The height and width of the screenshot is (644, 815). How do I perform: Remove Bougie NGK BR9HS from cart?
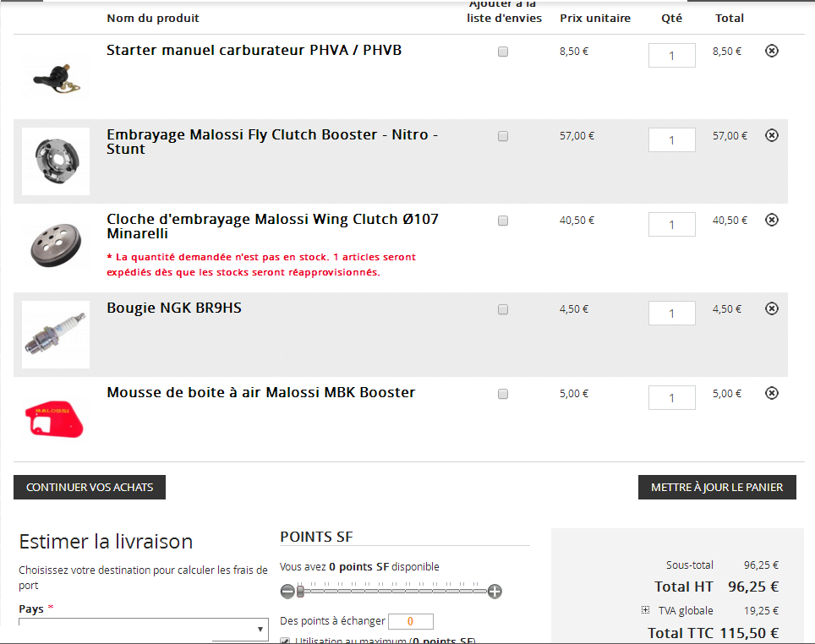click(x=772, y=308)
